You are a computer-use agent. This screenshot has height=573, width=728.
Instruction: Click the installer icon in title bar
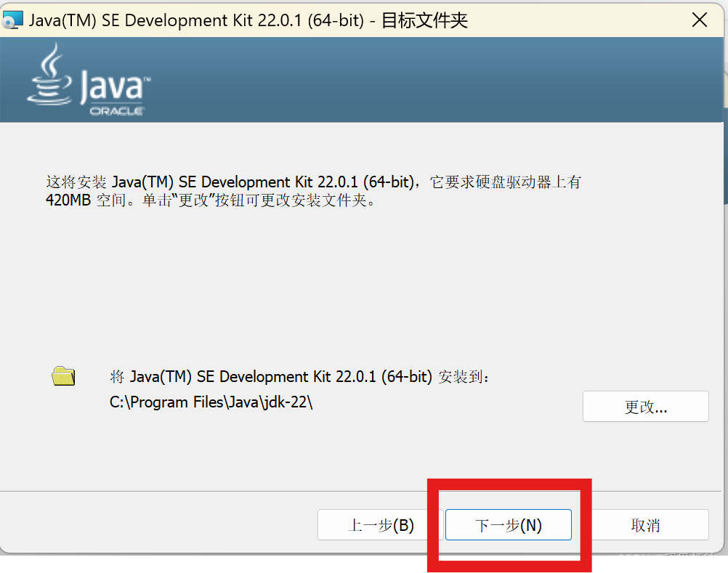12,20
